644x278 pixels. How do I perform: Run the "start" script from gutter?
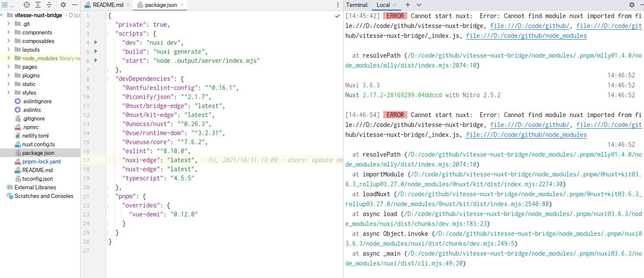tap(96, 61)
